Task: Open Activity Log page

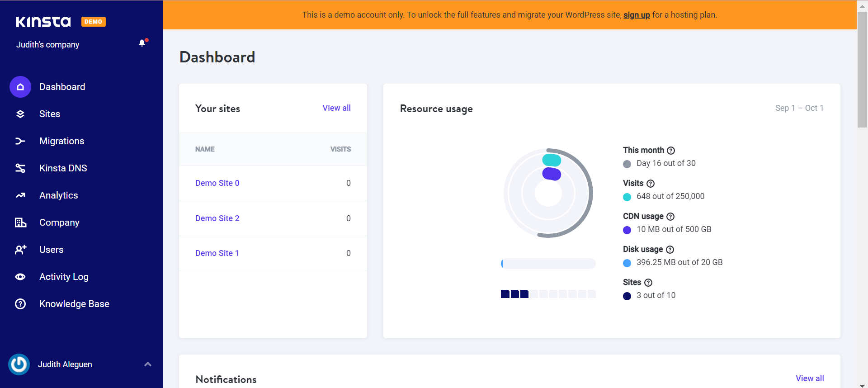Action: coord(64,277)
